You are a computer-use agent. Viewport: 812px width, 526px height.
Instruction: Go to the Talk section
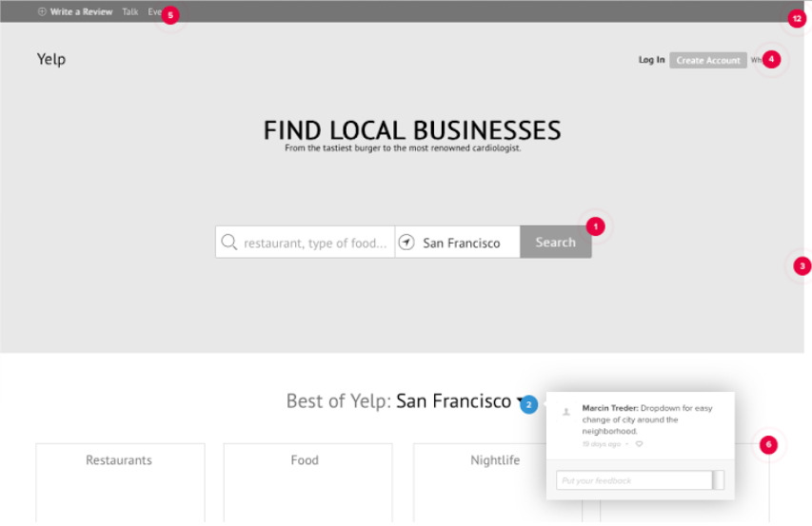point(130,11)
